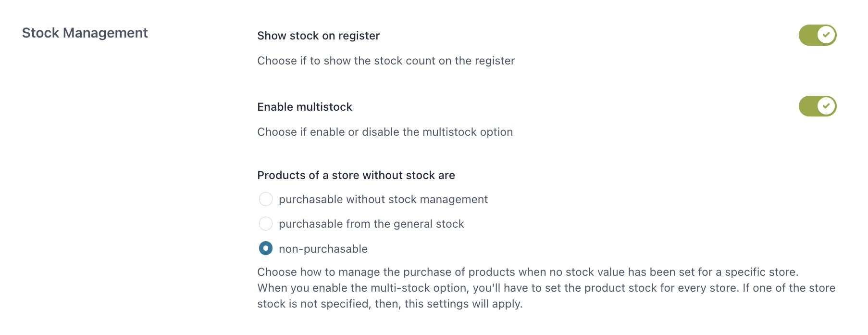Click the 'Enable multistock' label text
Viewport: 868px width, 335px height.
tap(305, 107)
